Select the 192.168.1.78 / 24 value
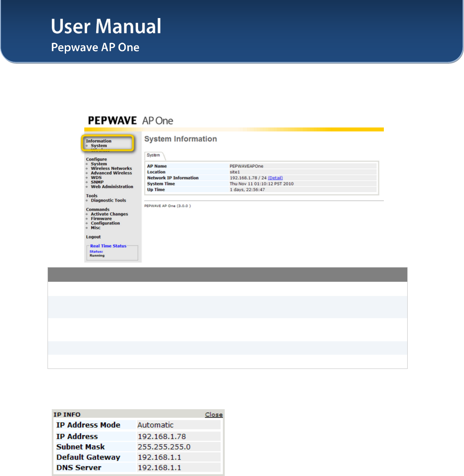464x476 pixels. tap(248, 178)
